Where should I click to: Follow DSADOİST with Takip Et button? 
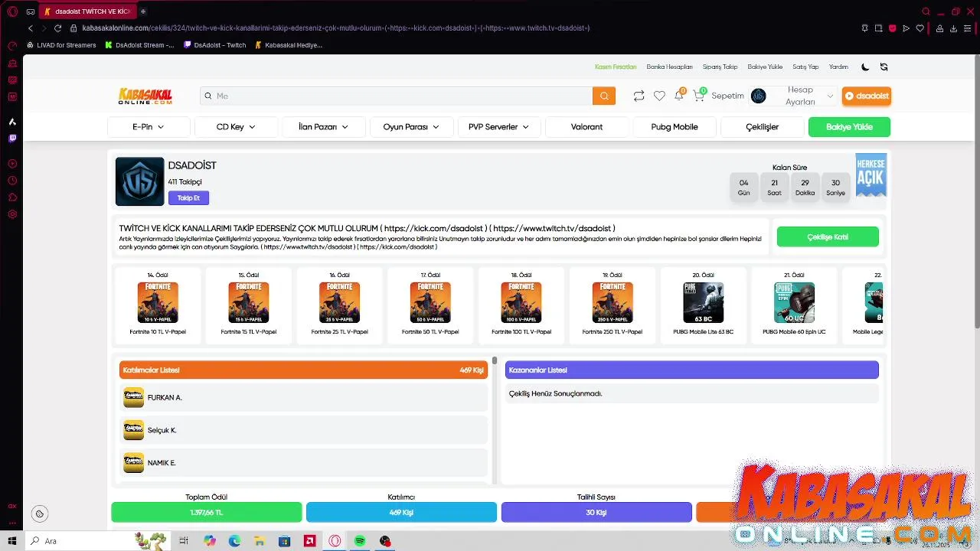[188, 198]
